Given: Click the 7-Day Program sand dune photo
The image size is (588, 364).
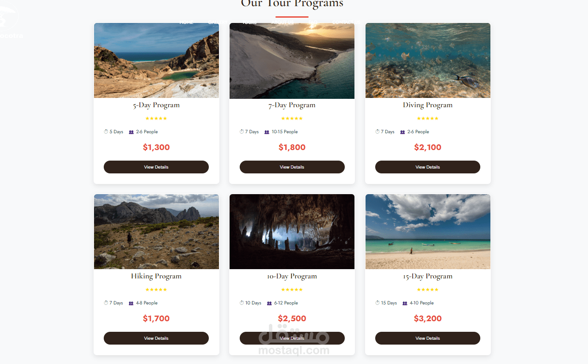Looking at the screenshot, I should pyautogui.click(x=292, y=61).
